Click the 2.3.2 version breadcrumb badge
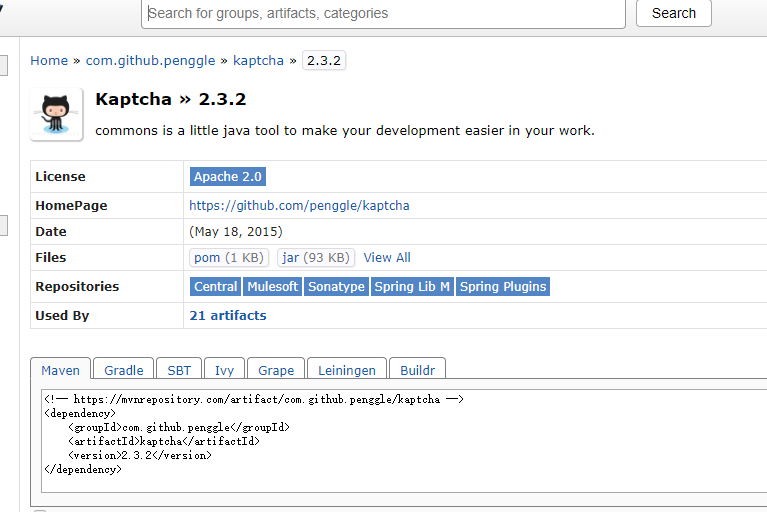Screen dimensions: 767x512 coord(324,61)
